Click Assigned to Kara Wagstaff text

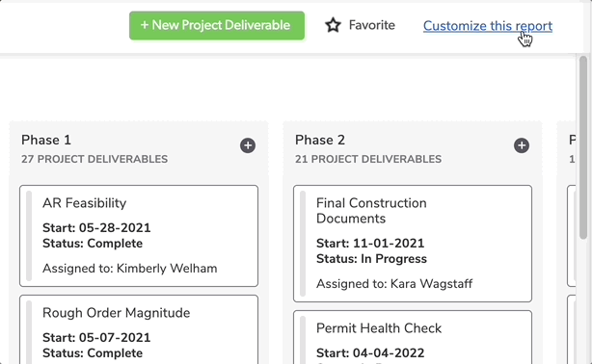(x=394, y=284)
